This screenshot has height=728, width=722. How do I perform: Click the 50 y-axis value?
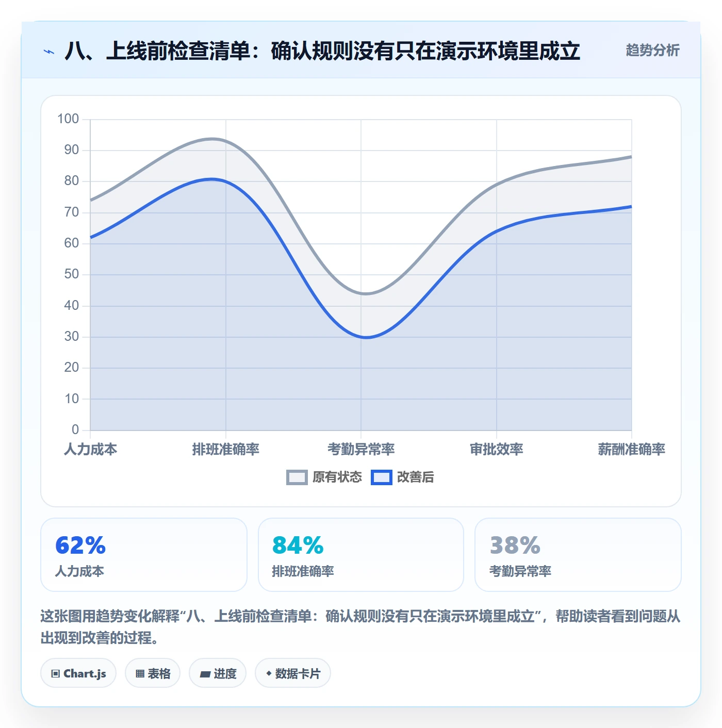click(x=72, y=274)
